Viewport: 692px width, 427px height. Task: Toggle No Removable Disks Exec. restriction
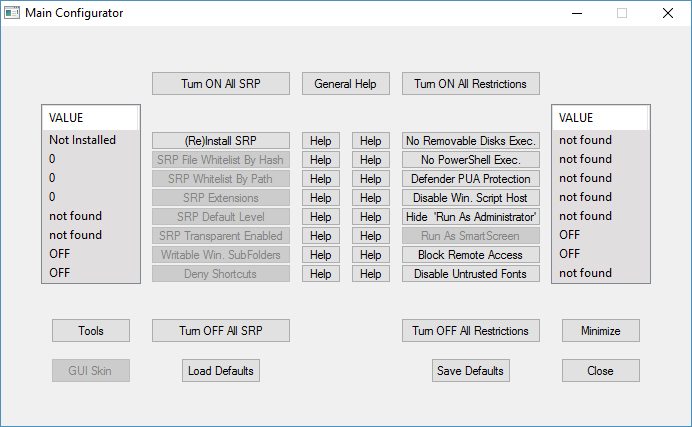click(x=471, y=141)
